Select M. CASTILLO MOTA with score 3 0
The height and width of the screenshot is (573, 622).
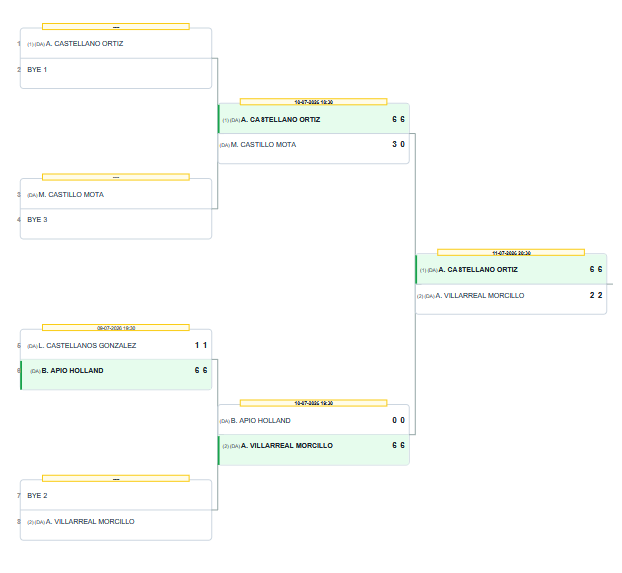(314, 148)
